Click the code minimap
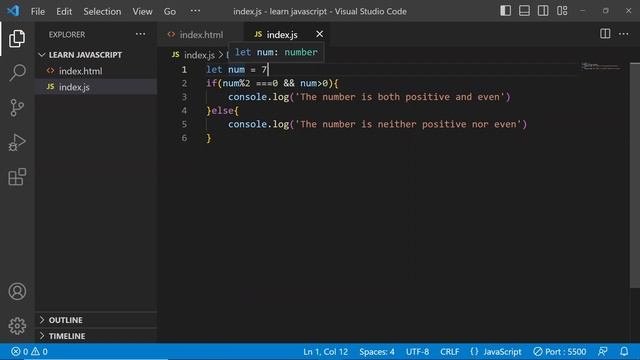The height and width of the screenshot is (360, 640). pyautogui.click(x=602, y=66)
